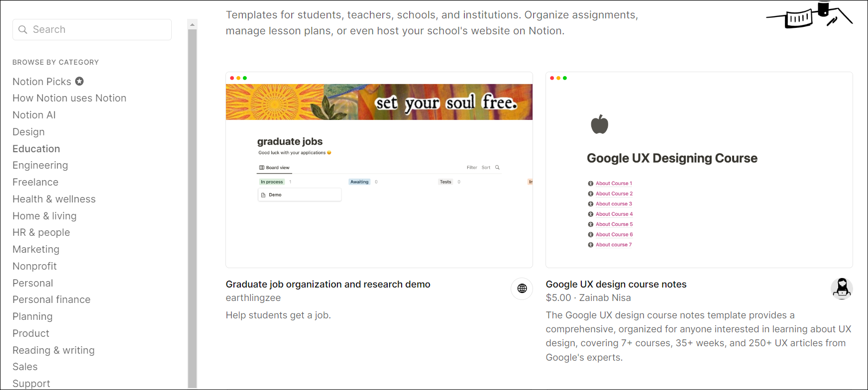Select the Education category

36,149
